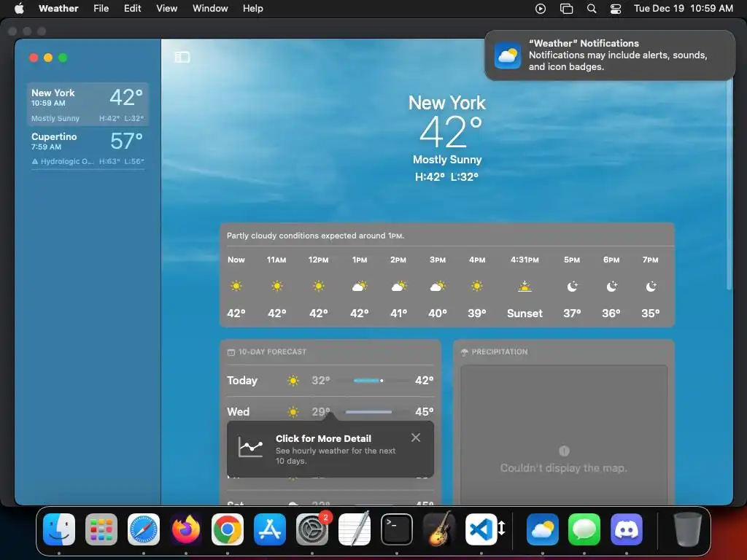Select New York in the sidebar list
747x560 pixels.
pos(88,104)
